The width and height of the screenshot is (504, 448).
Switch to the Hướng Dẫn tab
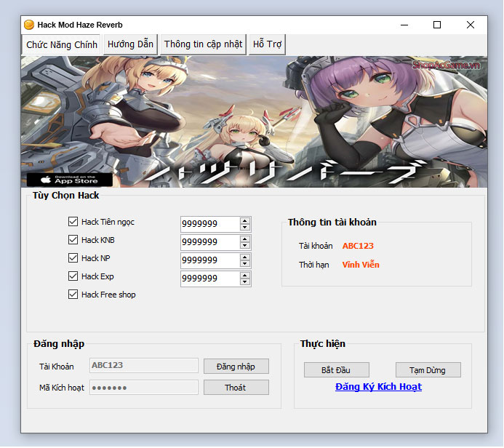click(x=130, y=44)
